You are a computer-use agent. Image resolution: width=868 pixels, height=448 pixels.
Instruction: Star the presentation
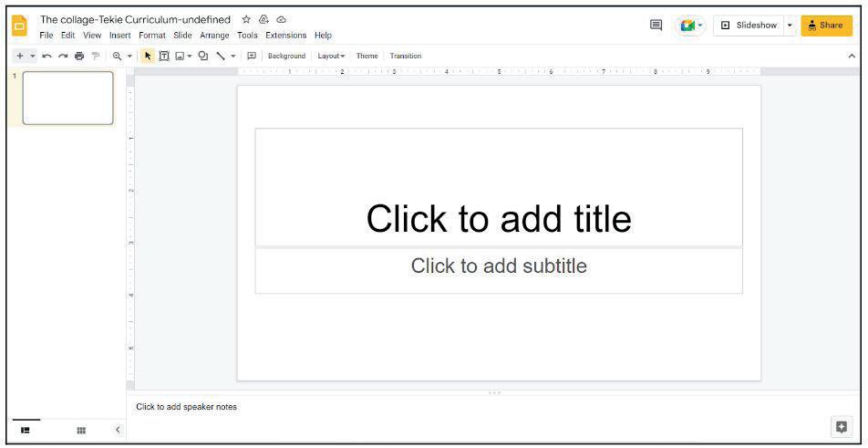point(246,19)
